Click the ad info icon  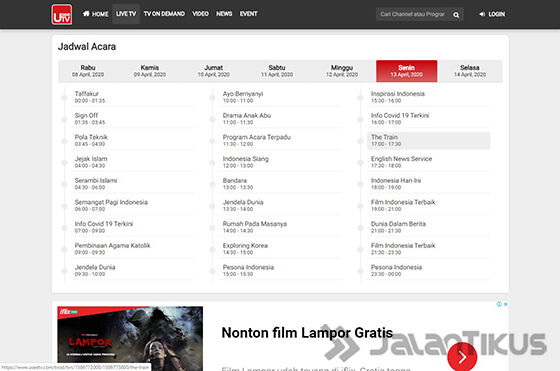coord(499,304)
